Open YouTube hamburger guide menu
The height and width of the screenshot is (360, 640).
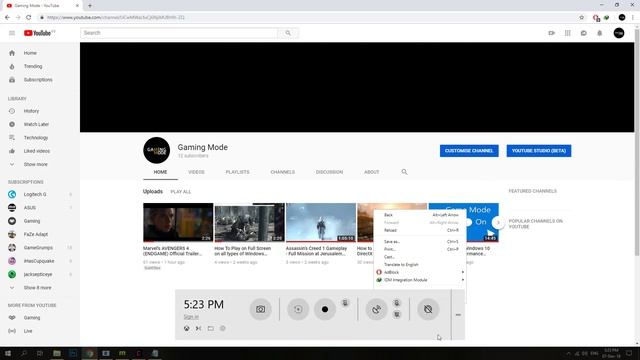pos(12,33)
